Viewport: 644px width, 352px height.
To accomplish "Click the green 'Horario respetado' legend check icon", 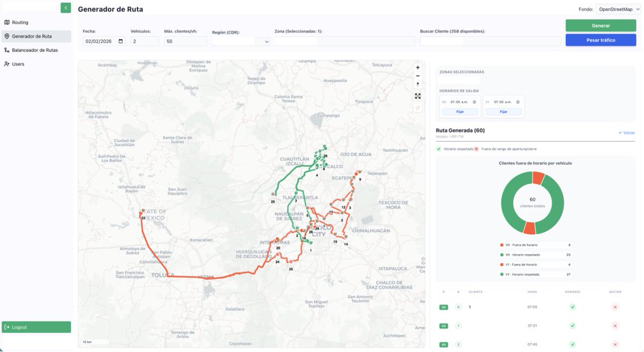I will tap(438, 149).
